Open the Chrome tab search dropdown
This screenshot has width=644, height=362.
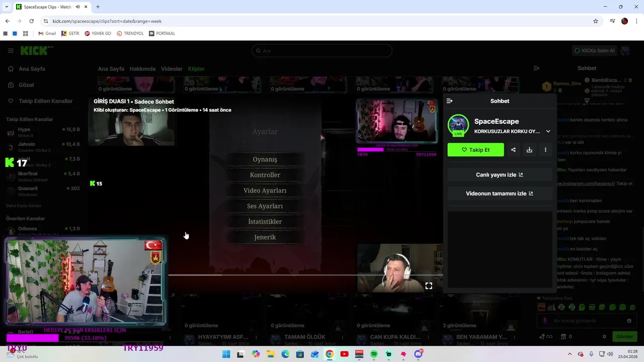(7, 7)
